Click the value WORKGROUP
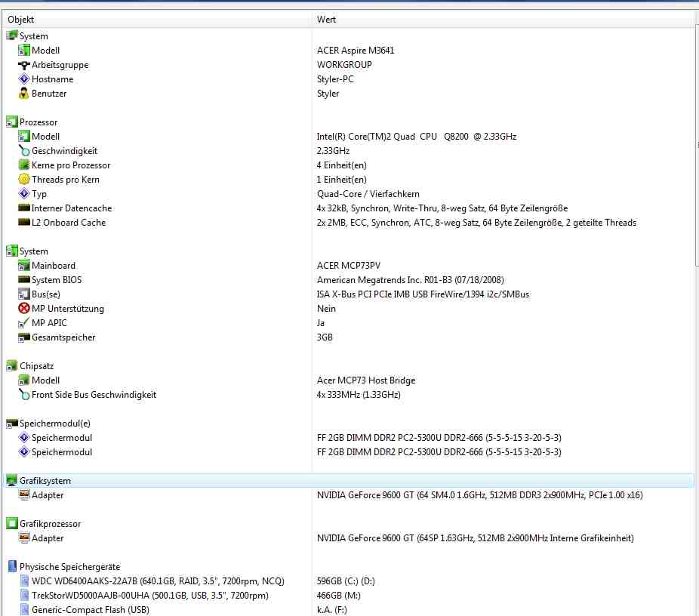699x616 pixels. tap(344, 65)
